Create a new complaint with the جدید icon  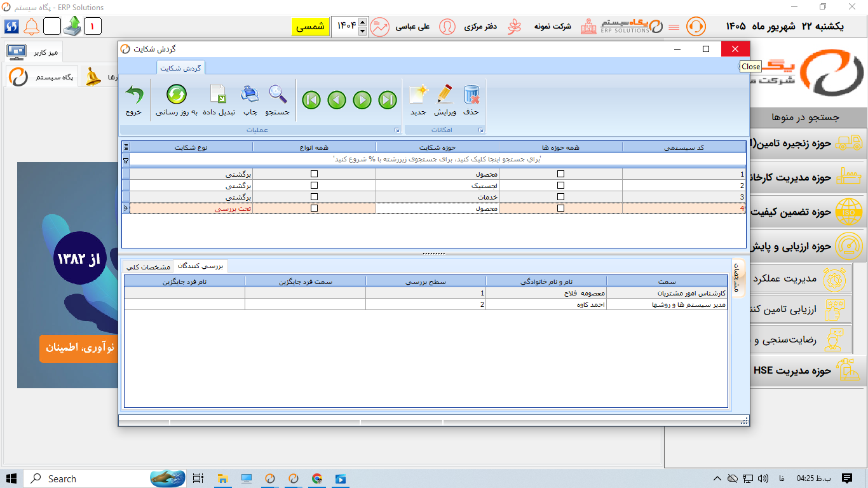tap(418, 95)
